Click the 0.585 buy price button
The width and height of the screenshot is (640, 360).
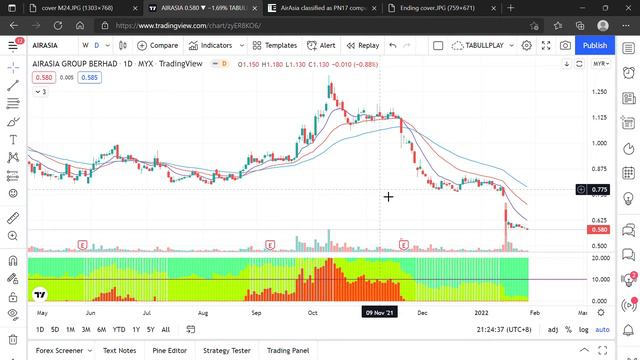(x=89, y=78)
